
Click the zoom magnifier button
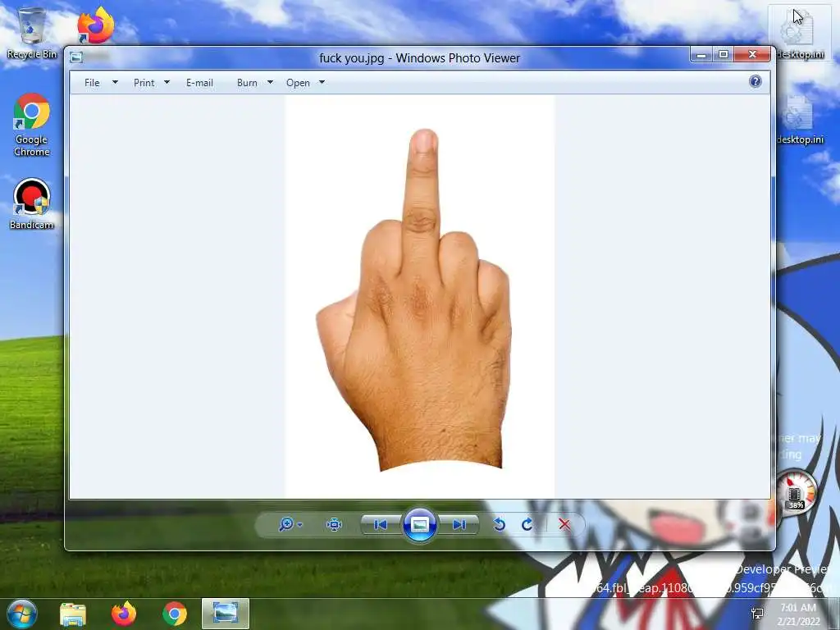(x=286, y=524)
